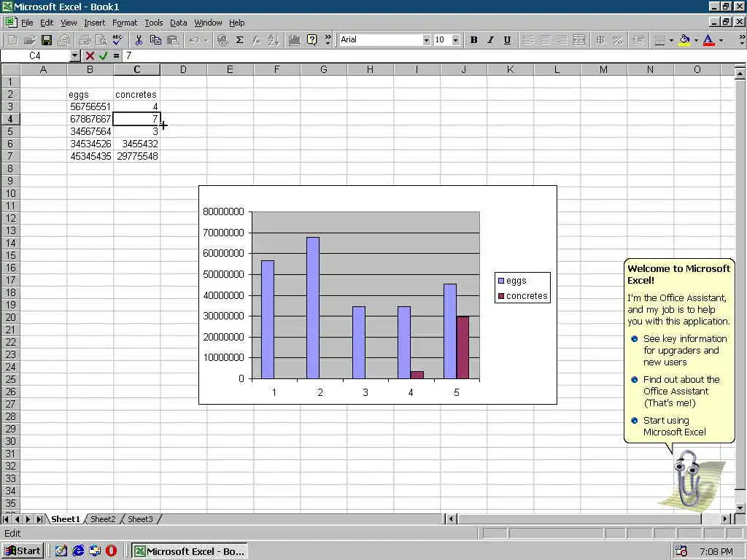Viewport: 747px width, 560px height.
Task: Select column header D
Action: point(183,69)
